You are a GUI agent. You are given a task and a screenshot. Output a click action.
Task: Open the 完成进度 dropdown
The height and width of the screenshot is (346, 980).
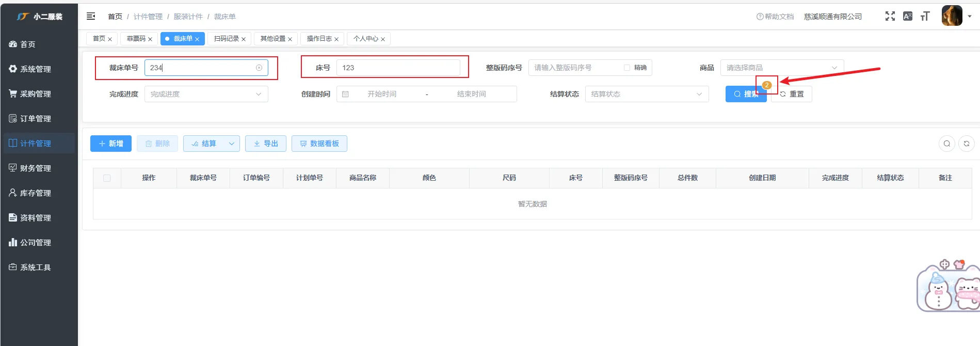[206, 94]
